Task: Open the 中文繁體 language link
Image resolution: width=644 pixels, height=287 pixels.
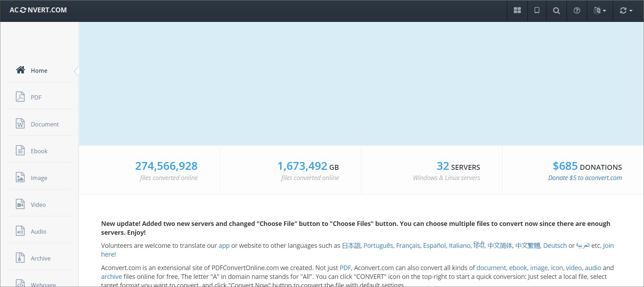Action: click(528, 246)
